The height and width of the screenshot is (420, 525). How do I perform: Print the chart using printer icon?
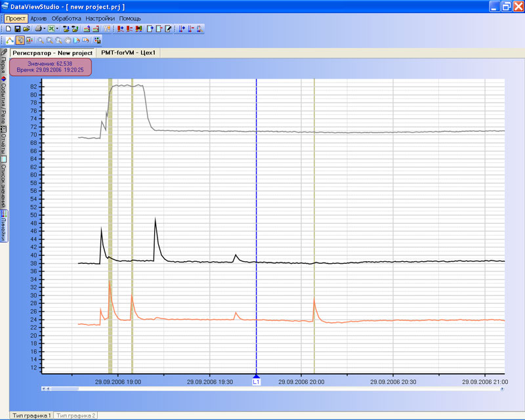pos(39,29)
